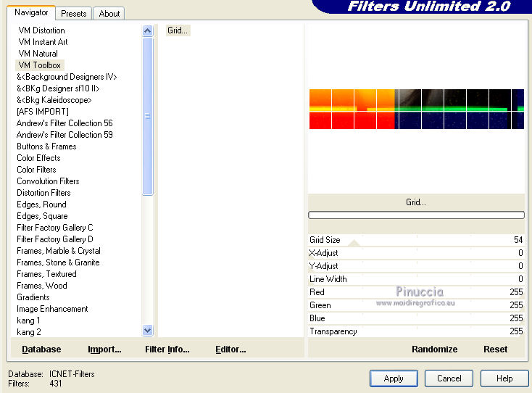Adjust the Green value slider
Screen dimensions: 532x393
pos(416,305)
